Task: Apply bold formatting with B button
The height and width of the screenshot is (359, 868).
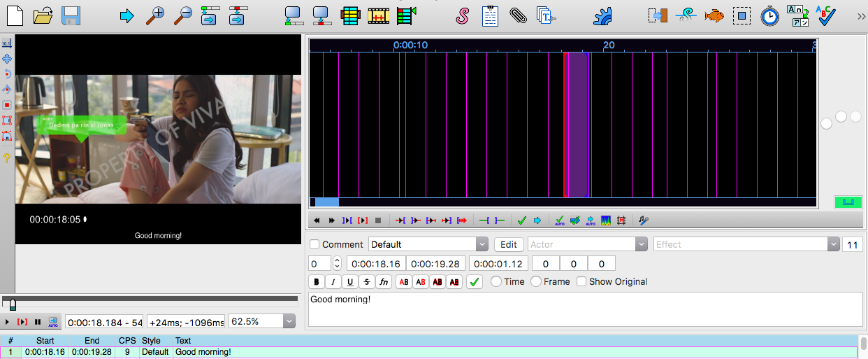Action: pos(317,282)
